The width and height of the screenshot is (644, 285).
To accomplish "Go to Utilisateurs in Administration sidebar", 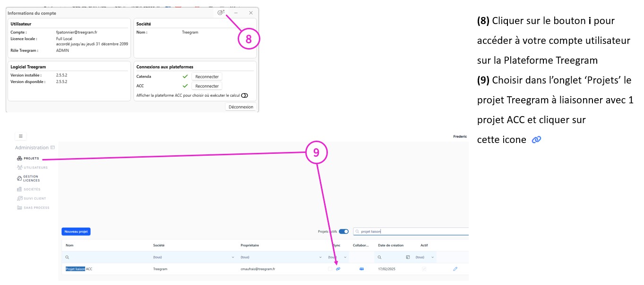I will (32, 168).
